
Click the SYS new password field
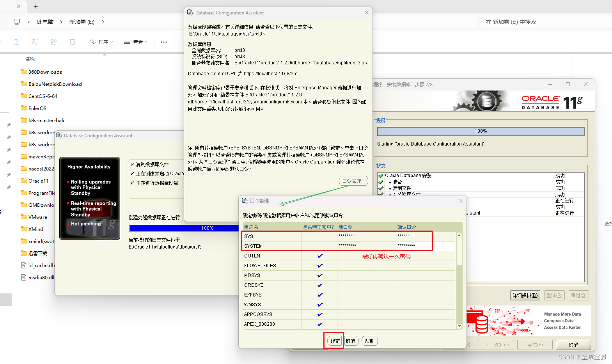pos(367,236)
